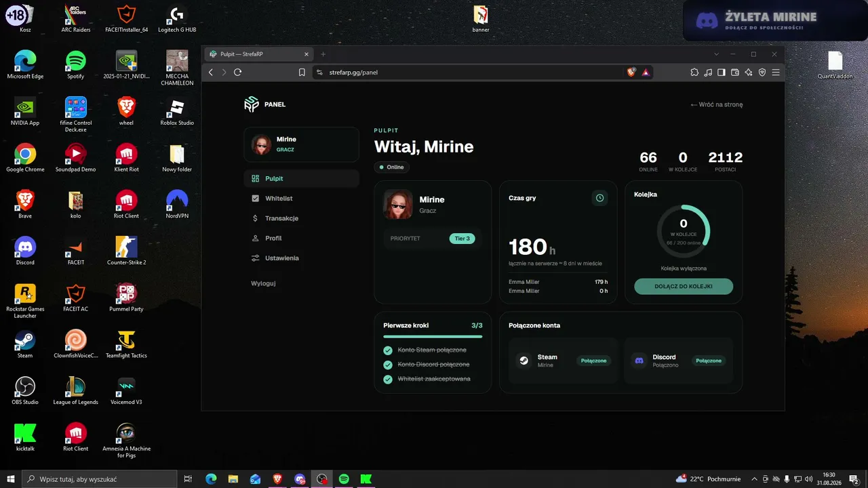Follow the Wróć na stronę link

click(x=716, y=104)
